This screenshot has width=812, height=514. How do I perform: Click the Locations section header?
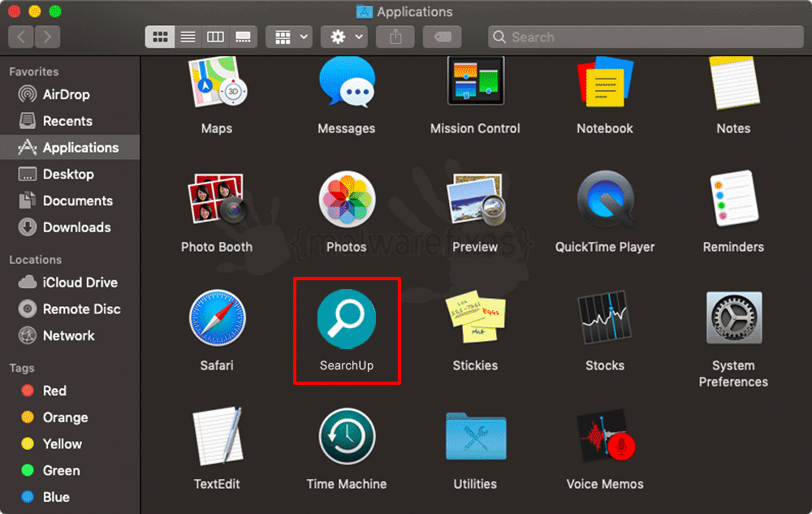pos(35,259)
